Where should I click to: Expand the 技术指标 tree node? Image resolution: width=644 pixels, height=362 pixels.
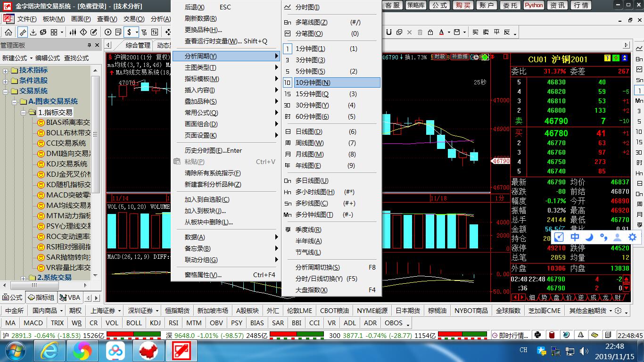tap(6, 70)
